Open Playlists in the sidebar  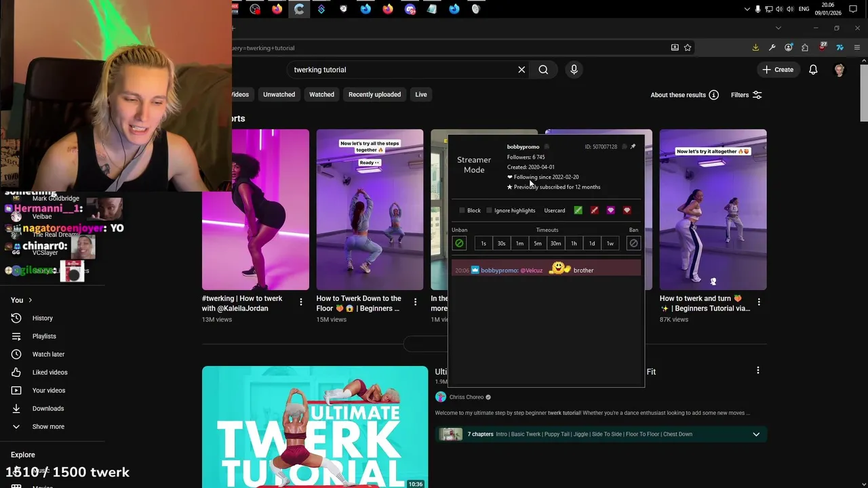tap(44, 336)
